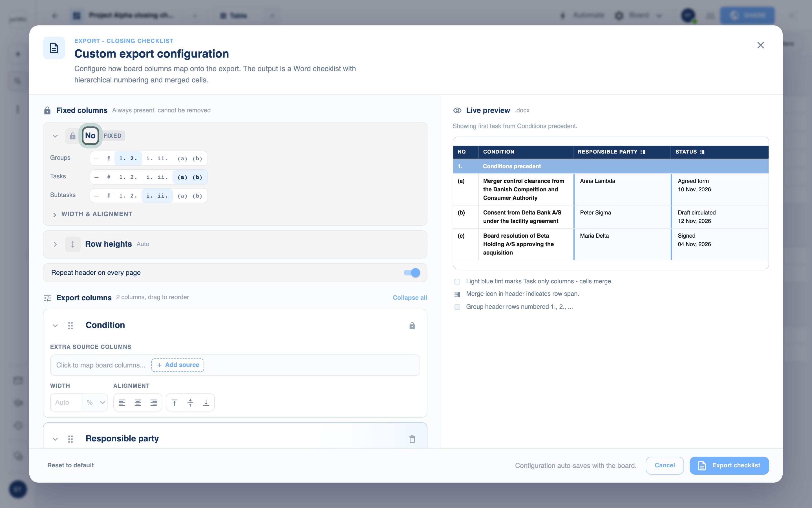Image resolution: width=812 pixels, height=508 pixels.
Task: Select the (a) (b) numbering style for Tasks
Action: [x=190, y=177]
